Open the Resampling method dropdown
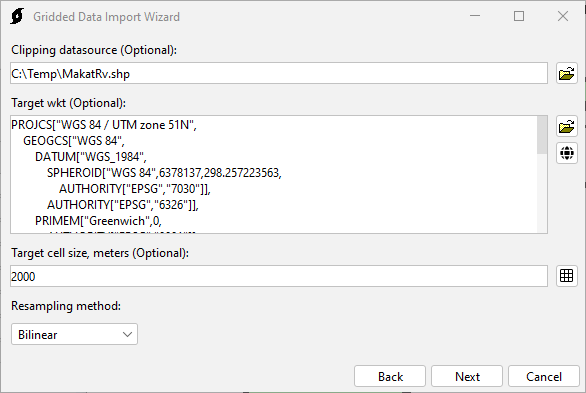The height and width of the screenshot is (393, 586). pyautogui.click(x=74, y=334)
